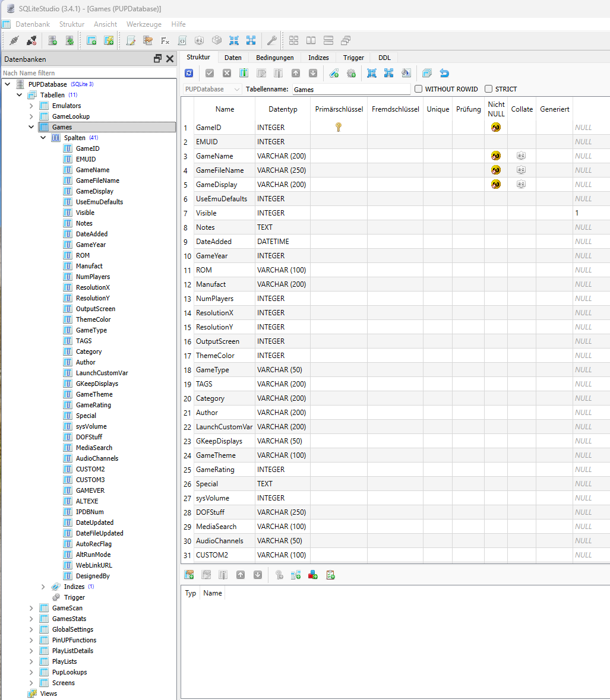Close the Datenbanken panel
This screenshot has height=700, width=610.
tap(170, 59)
